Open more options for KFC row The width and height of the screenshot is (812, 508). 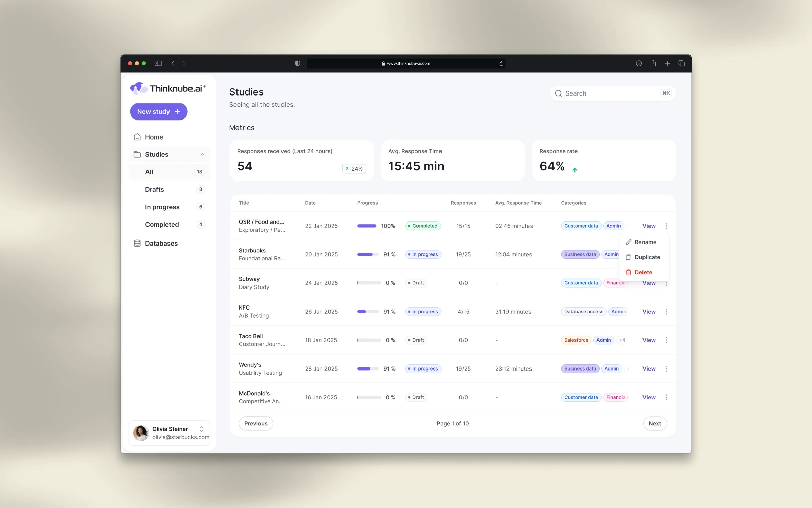666,312
